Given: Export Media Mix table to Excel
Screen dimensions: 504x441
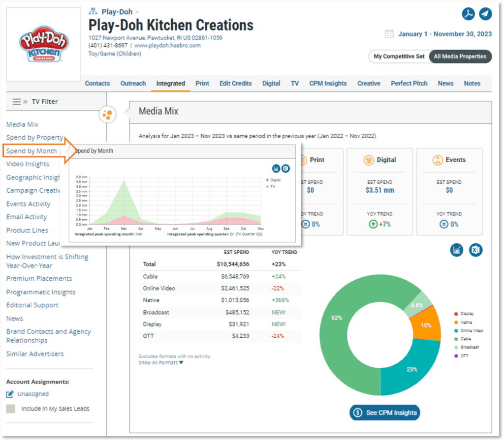Looking at the screenshot, I should coord(476,250).
